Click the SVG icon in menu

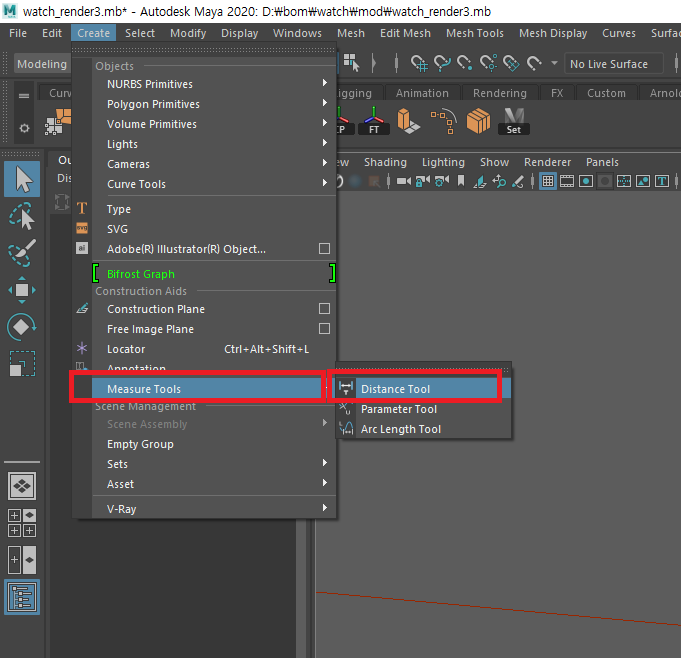coord(82,228)
